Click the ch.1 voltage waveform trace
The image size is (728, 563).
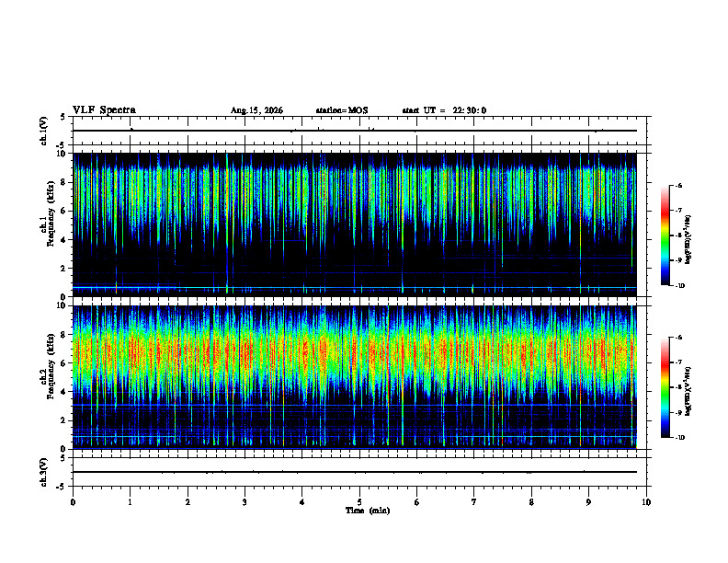pyautogui.click(x=355, y=131)
